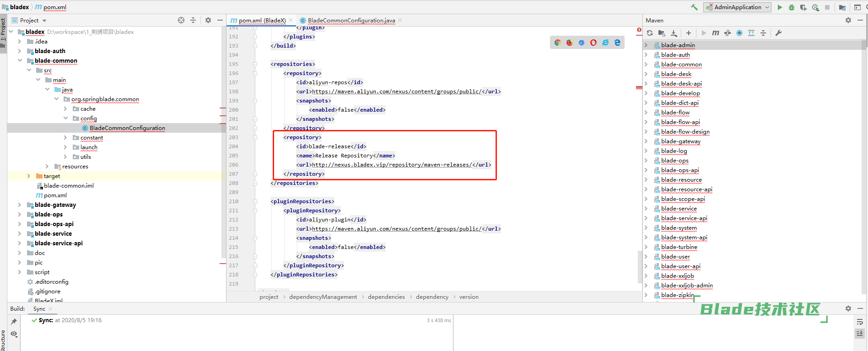Expand the blade-auth folder
The width and height of the screenshot is (868, 351).
point(20,51)
